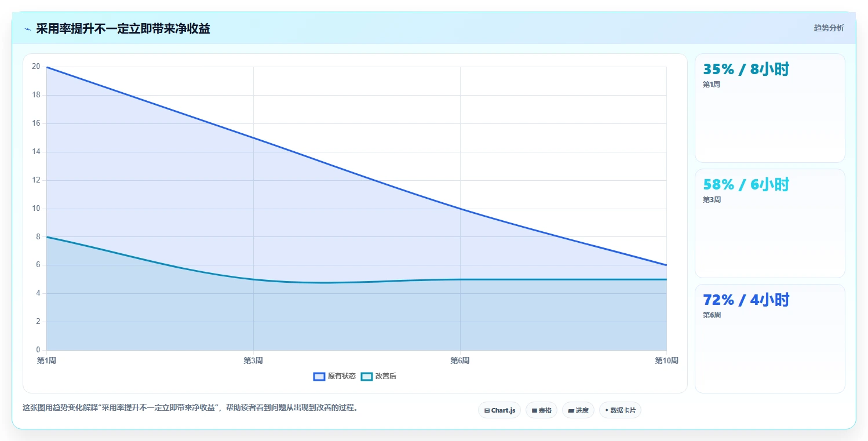Click the 第1周 label under 35% card

[x=712, y=85]
